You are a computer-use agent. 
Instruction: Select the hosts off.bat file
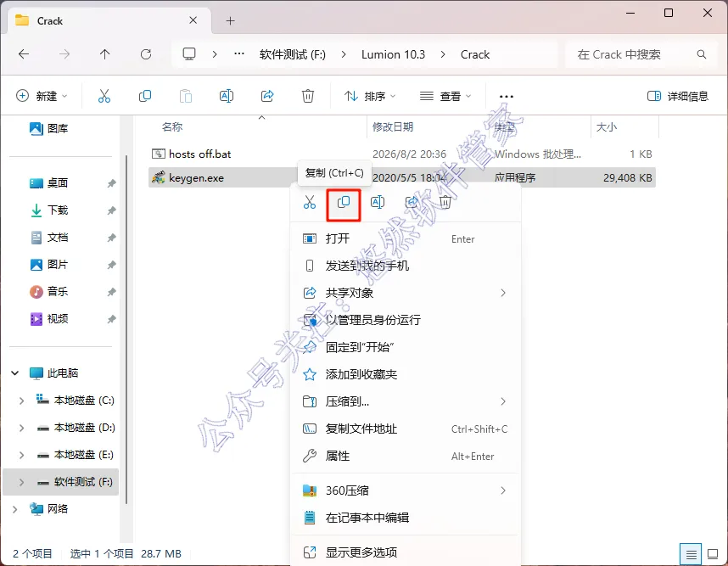pyautogui.click(x=402, y=154)
